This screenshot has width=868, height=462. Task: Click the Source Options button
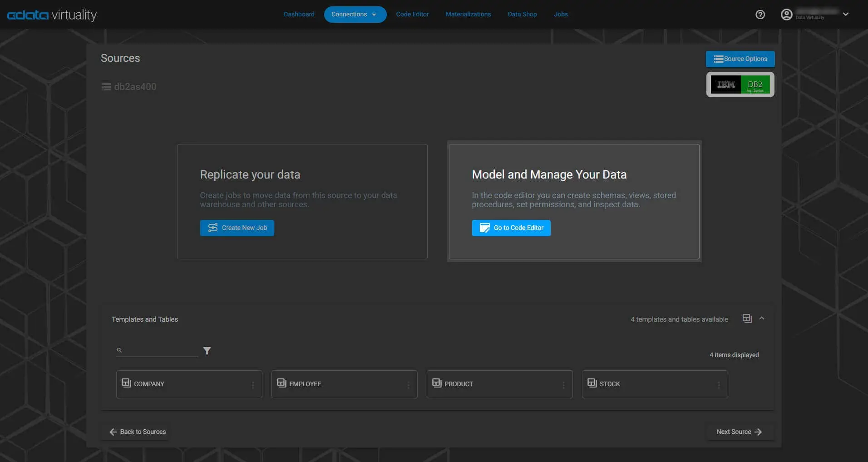(740, 59)
